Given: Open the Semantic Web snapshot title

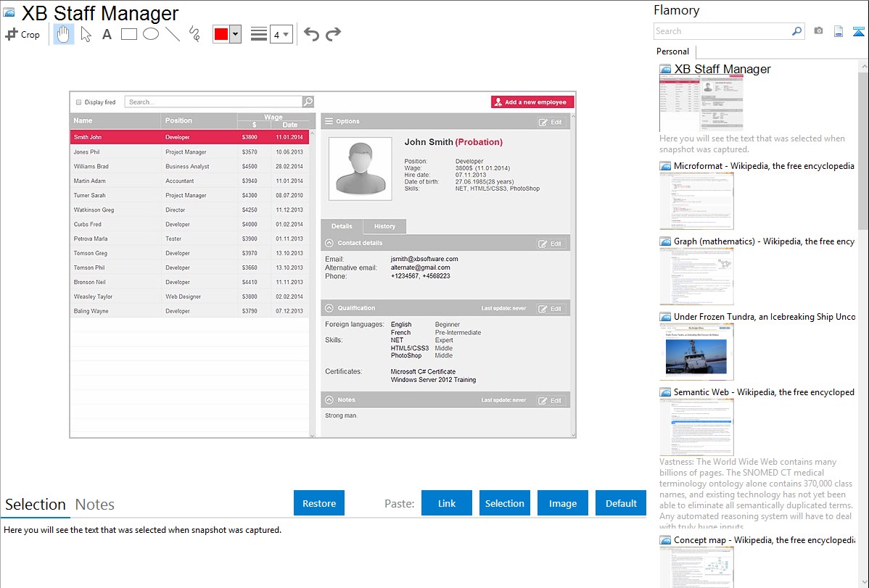Looking at the screenshot, I should tap(764, 392).
